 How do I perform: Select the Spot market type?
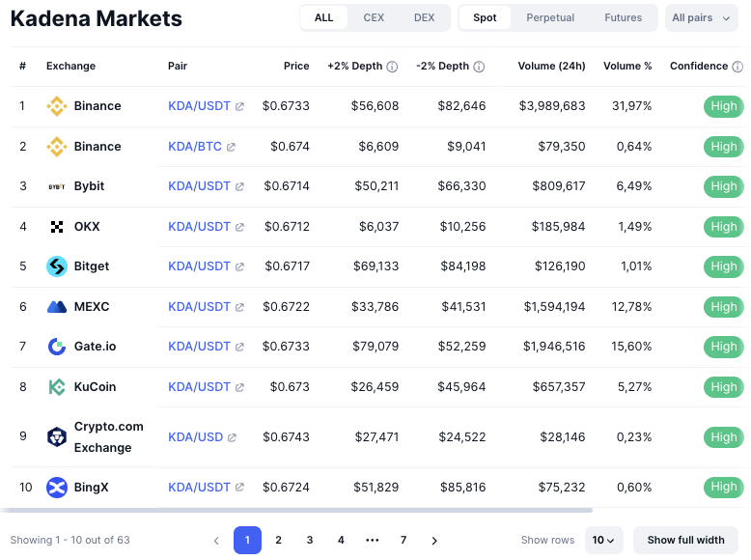click(x=485, y=17)
